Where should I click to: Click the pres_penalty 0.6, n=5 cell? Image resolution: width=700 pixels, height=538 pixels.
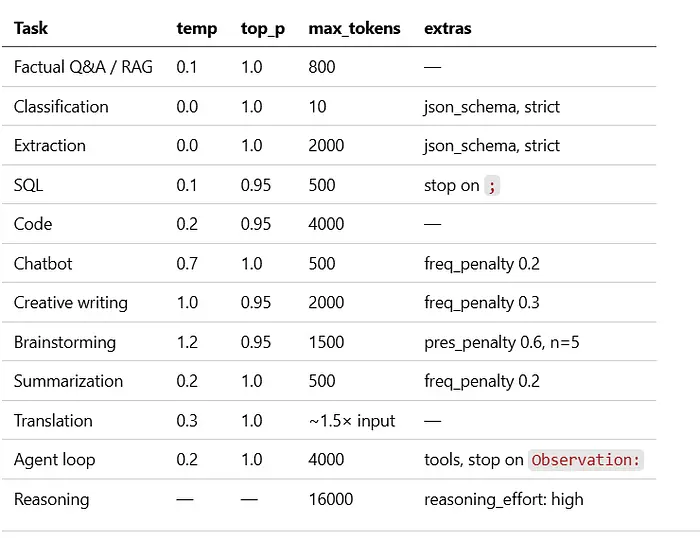501,342
